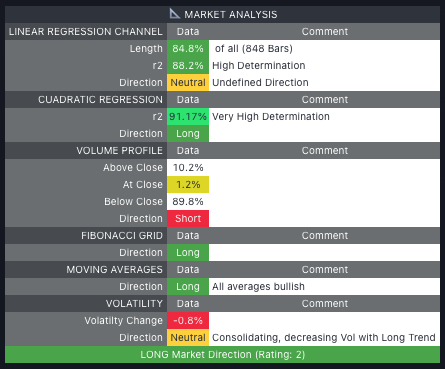Click the yellow 1.2% At Close value
This screenshot has width=445, height=369.
[x=188, y=185]
